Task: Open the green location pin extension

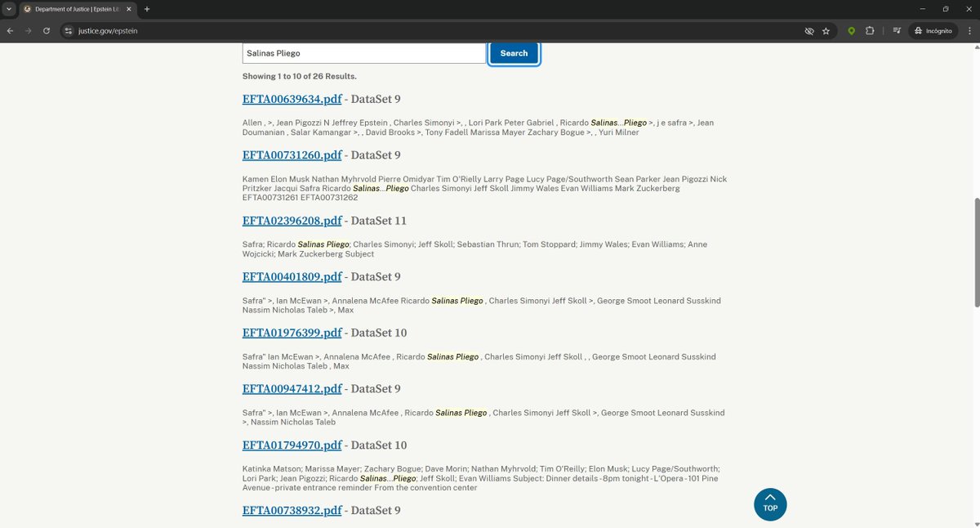Action: [x=851, y=30]
